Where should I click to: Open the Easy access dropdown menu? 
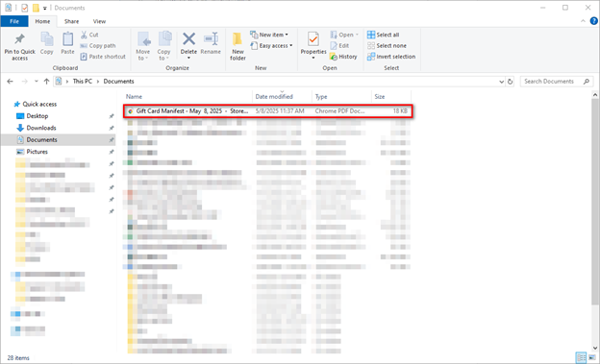(x=272, y=46)
